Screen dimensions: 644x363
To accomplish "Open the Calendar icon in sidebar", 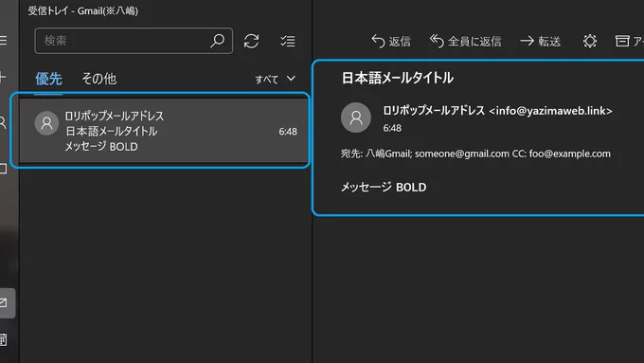I will (3, 339).
